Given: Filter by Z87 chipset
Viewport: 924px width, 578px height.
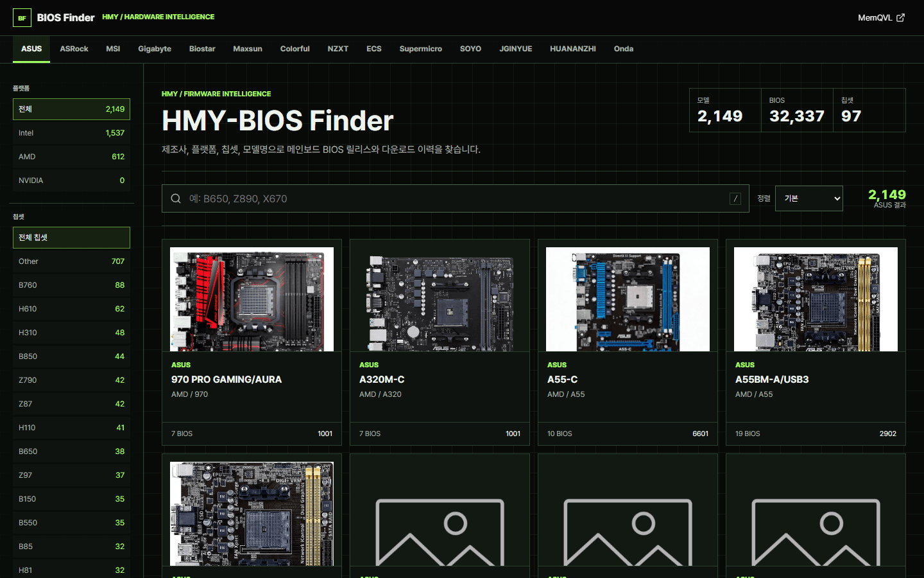Looking at the screenshot, I should click(x=71, y=404).
